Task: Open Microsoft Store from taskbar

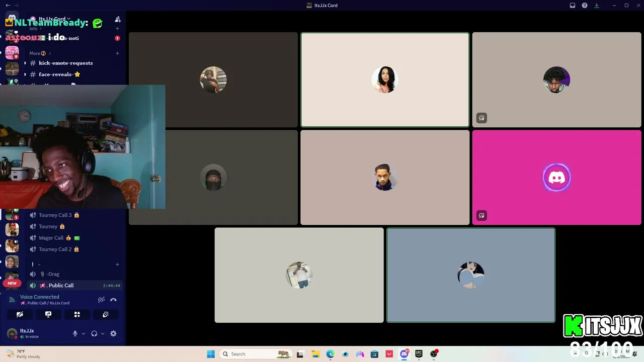Action: pos(374,354)
